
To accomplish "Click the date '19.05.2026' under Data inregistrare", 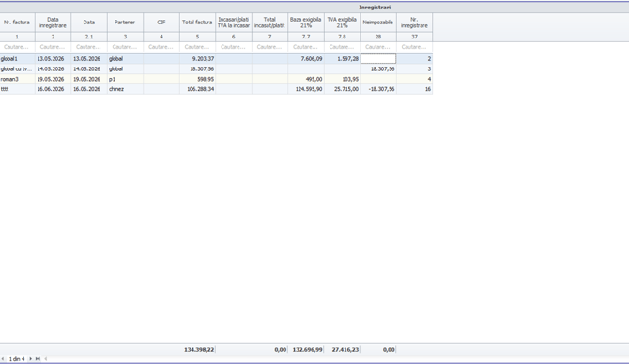I will 51,79.
